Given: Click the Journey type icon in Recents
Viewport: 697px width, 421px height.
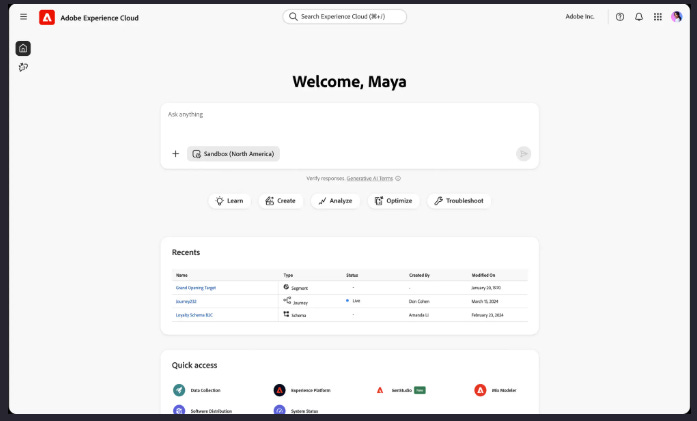Looking at the screenshot, I should tap(287, 301).
